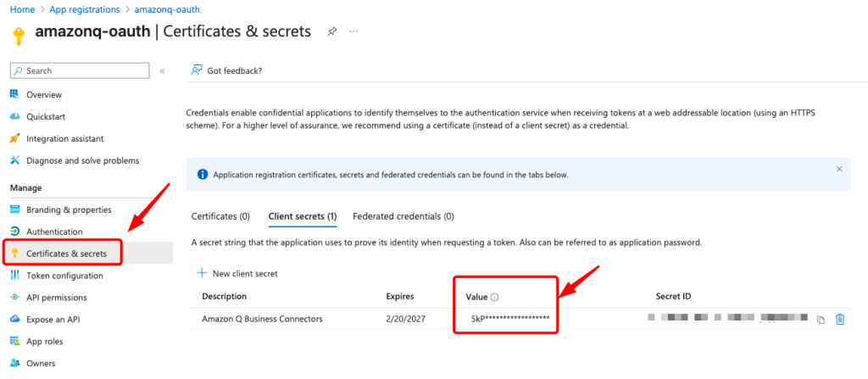Screen dimensions: 868x379
Task: Delete the Amazon Q Business Connectors secret
Action: pyautogui.click(x=840, y=320)
